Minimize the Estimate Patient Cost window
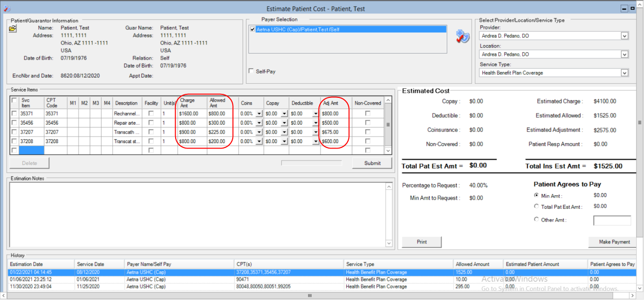This screenshot has height=300, width=644. point(624,8)
